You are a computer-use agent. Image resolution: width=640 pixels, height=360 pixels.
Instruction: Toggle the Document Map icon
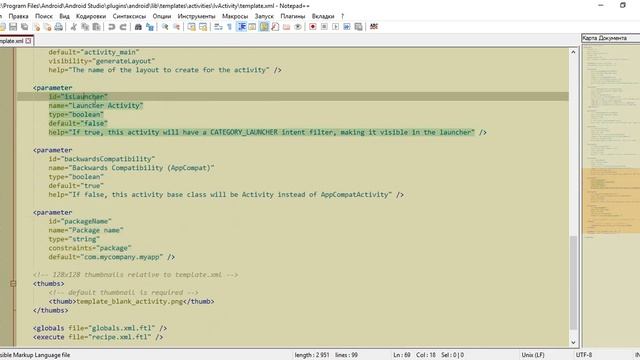coord(264,27)
